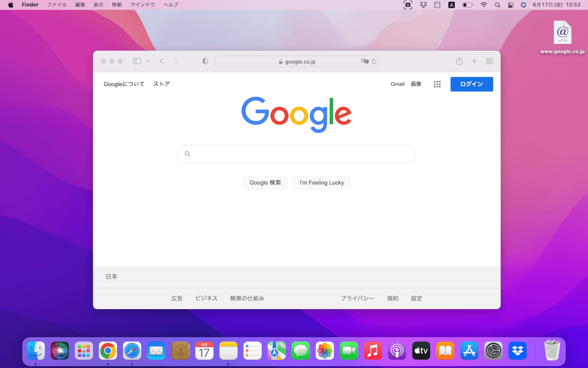Click the blue ログイン button
This screenshot has width=588, height=368.
472,84
